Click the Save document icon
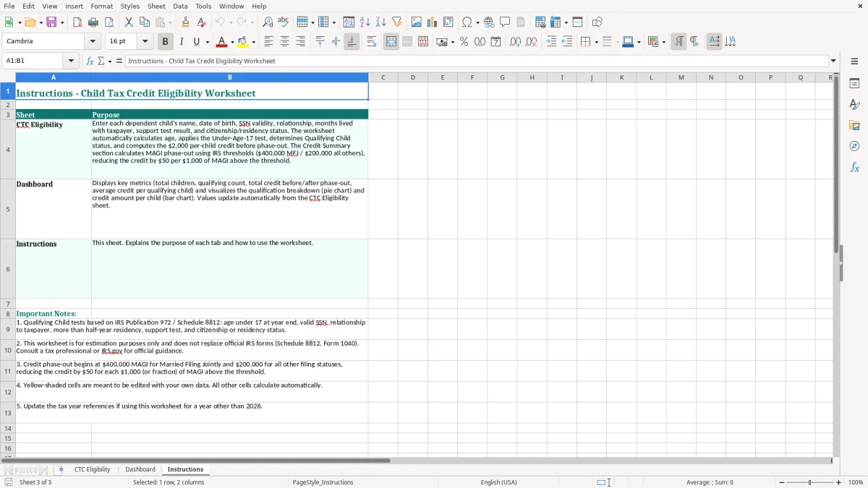 [51, 22]
